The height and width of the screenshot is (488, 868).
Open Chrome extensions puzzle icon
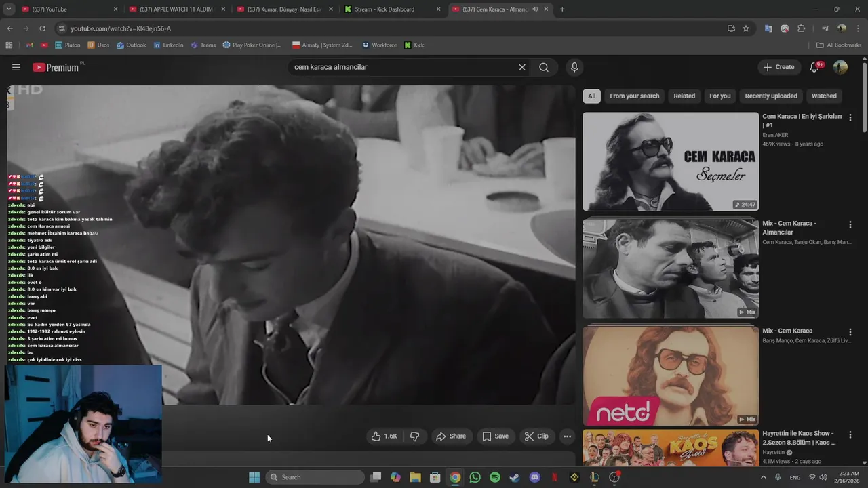(x=801, y=28)
